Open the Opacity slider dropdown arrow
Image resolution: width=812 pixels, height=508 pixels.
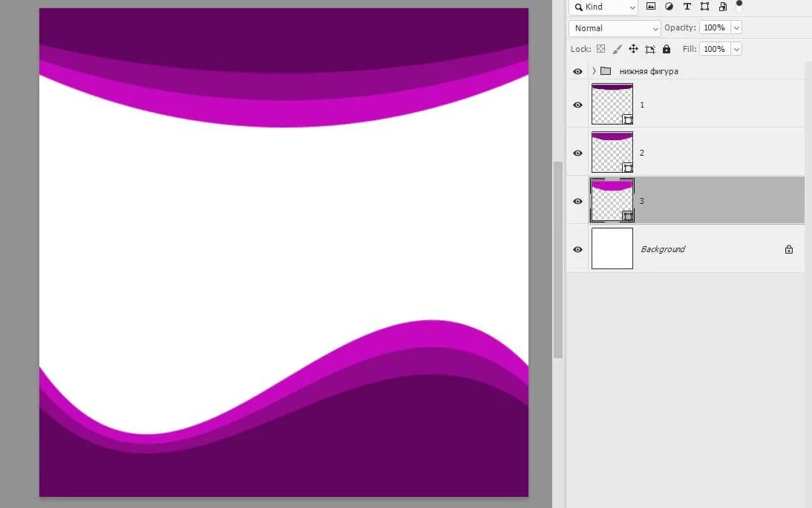pyautogui.click(x=736, y=27)
